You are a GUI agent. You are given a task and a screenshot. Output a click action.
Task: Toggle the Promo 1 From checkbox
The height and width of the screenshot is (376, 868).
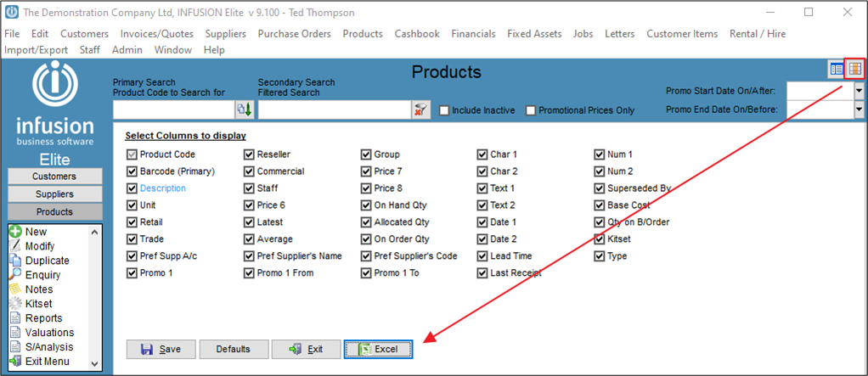pyautogui.click(x=249, y=273)
